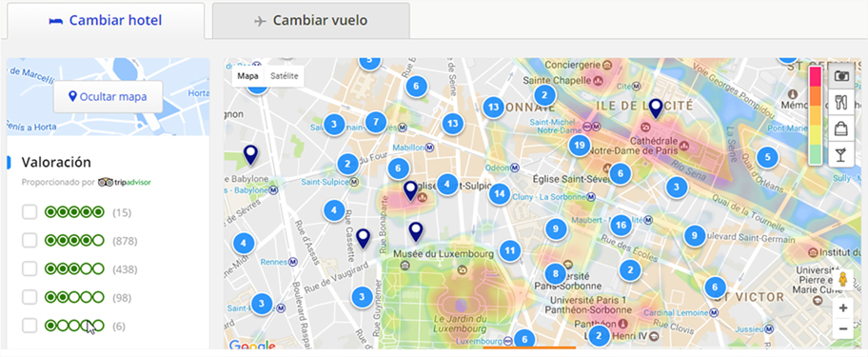Switch map view to Satélite
Screen dimensions: 868x357
click(285, 76)
